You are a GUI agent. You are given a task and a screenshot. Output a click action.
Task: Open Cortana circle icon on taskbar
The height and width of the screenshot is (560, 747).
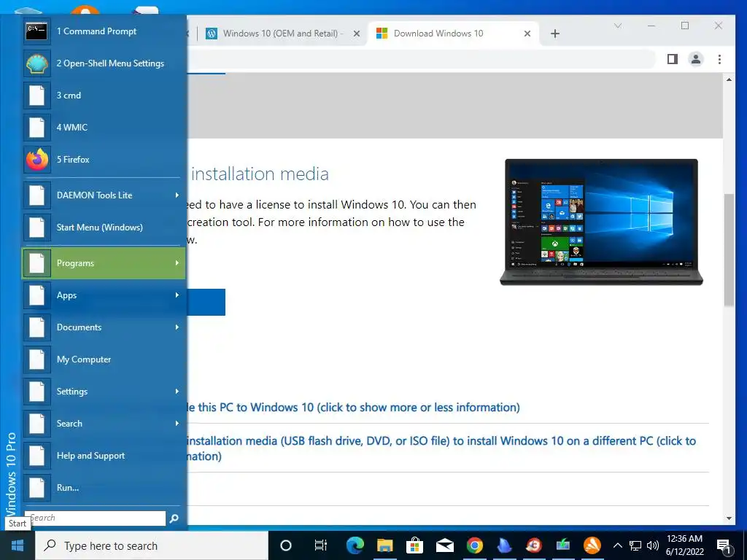pyautogui.click(x=286, y=545)
